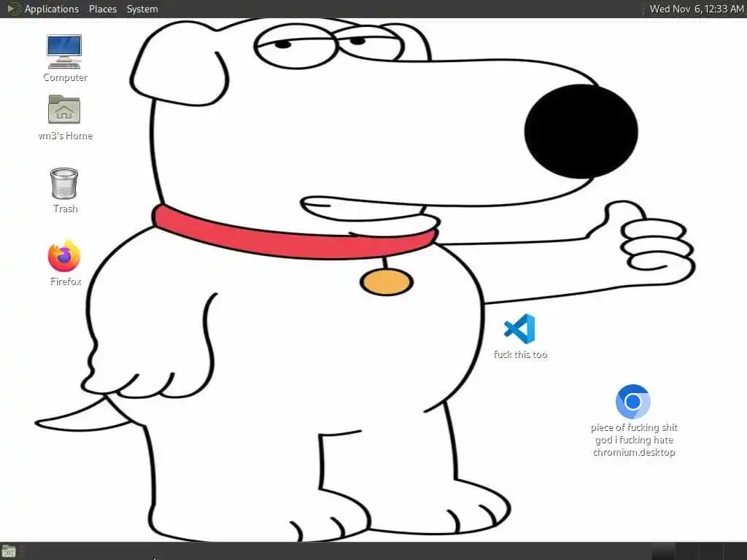This screenshot has height=560, width=747.
Task: Select the Computer desktop icon
Action: [x=64, y=52]
